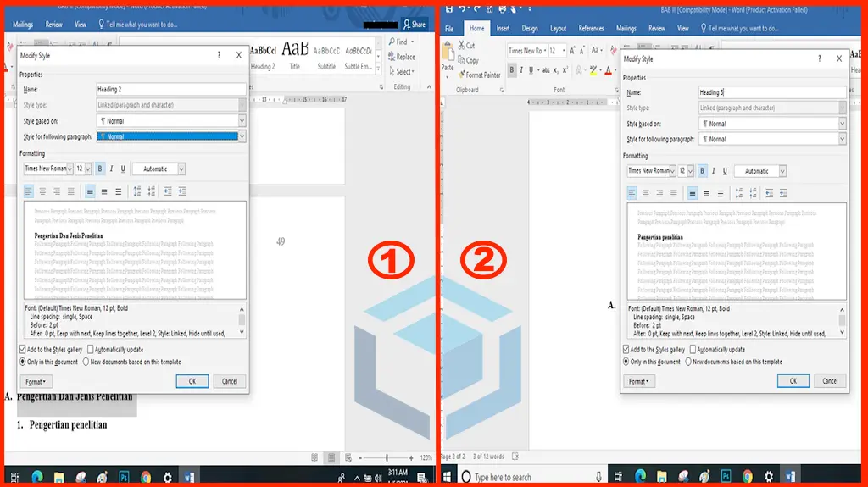Image resolution: width=868 pixels, height=487 pixels.
Task: Increase indent in the Heading 2 dialog
Action: pos(182,191)
